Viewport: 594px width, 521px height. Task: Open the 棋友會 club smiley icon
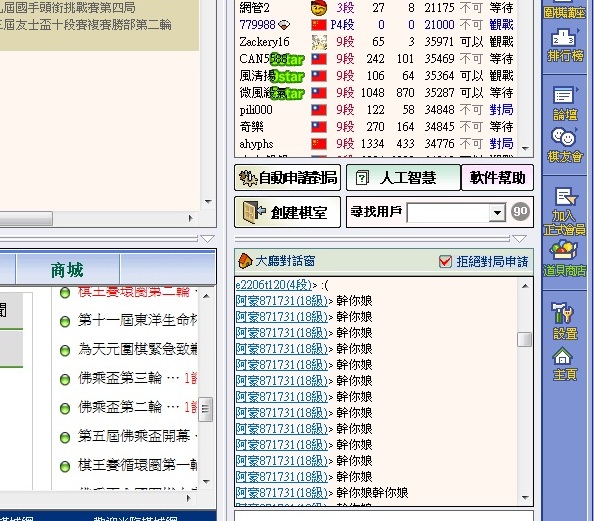point(564,145)
